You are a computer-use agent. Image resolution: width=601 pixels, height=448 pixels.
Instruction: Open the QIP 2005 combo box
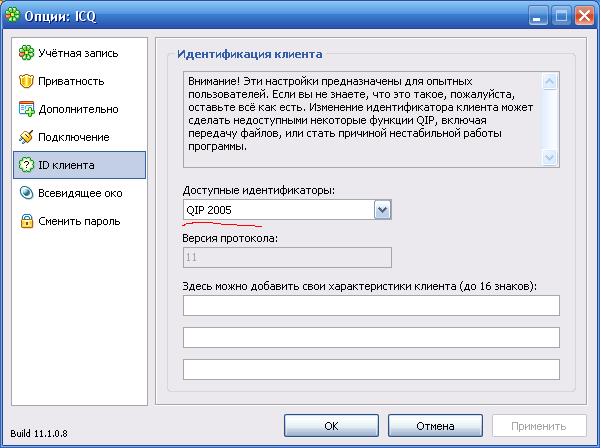click(287, 210)
